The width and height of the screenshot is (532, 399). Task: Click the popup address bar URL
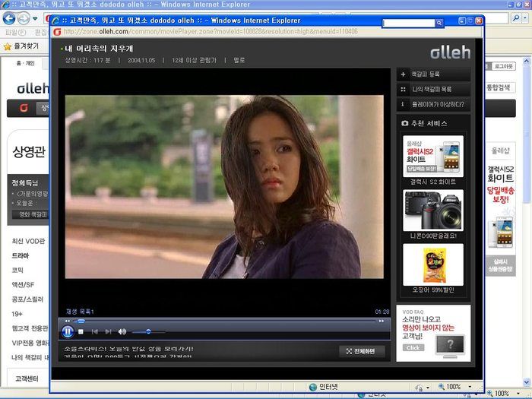pos(211,32)
